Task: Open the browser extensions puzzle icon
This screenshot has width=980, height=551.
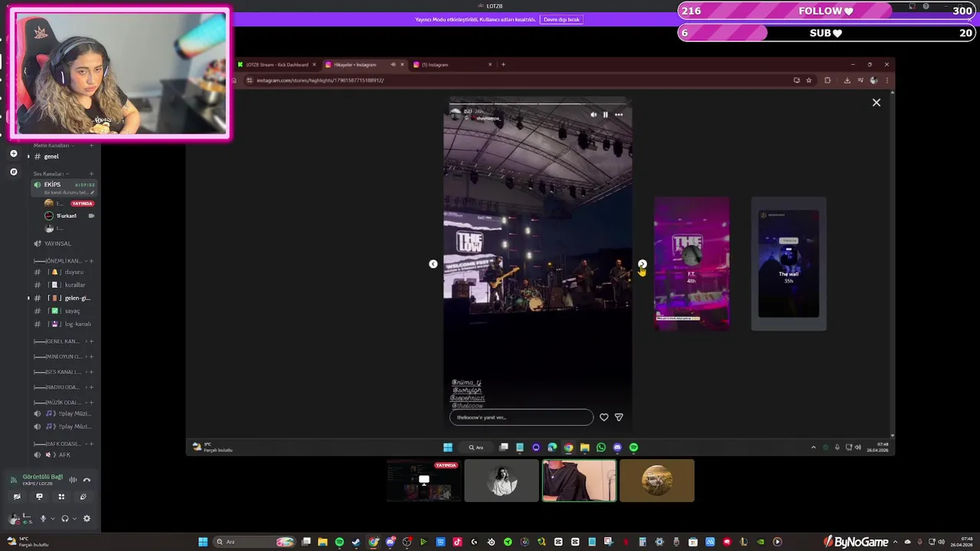Action: coord(828,80)
